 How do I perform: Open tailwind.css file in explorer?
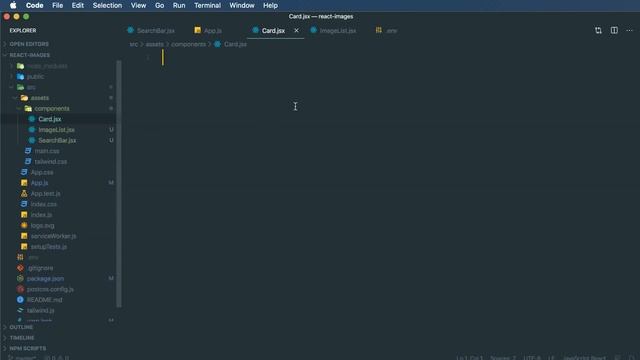tap(51, 162)
